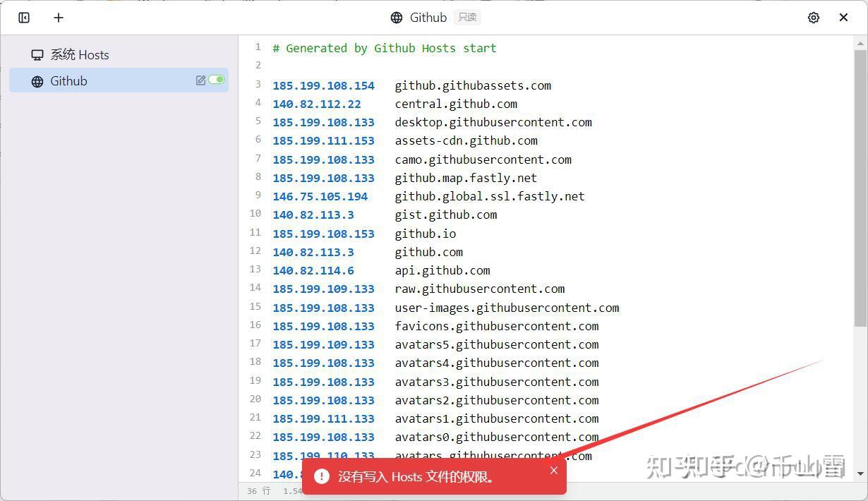868x501 pixels.
Task: Select the 系统 Hosts entry
Action: tap(79, 54)
